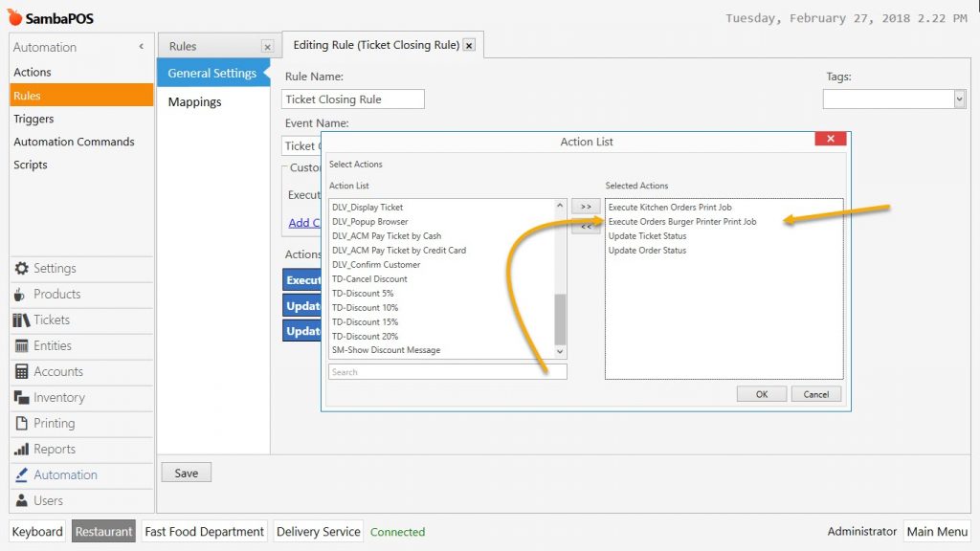Image resolution: width=980 pixels, height=551 pixels.
Task: Click the Action List scrollbar thumb
Action: (x=559, y=319)
